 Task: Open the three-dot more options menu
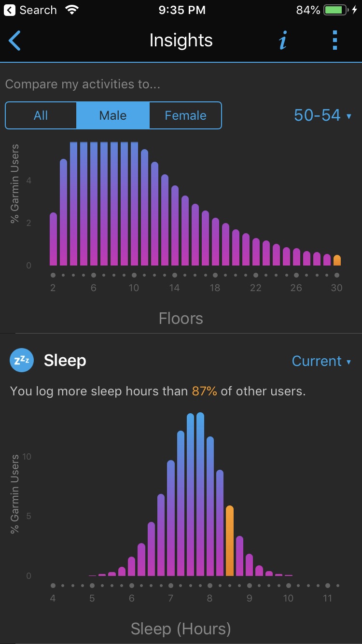(x=335, y=41)
